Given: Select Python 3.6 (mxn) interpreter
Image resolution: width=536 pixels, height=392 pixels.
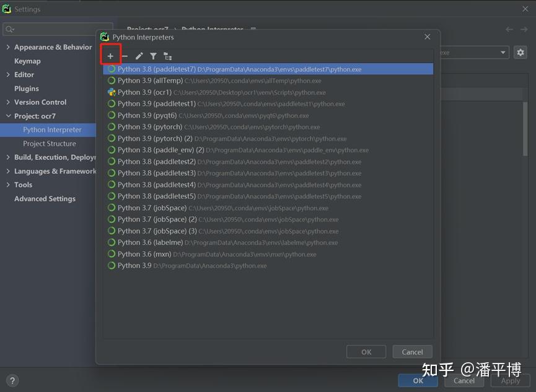Looking at the screenshot, I should pos(268,254).
